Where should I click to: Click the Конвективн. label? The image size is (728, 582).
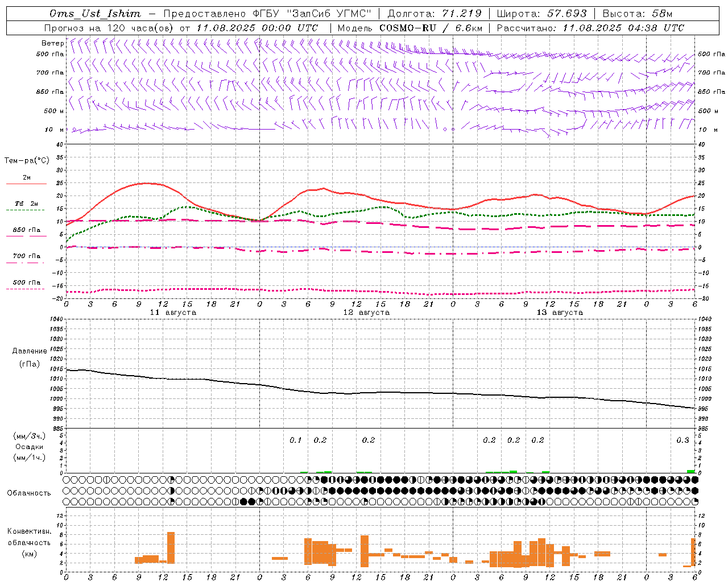click(x=30, y=531)
